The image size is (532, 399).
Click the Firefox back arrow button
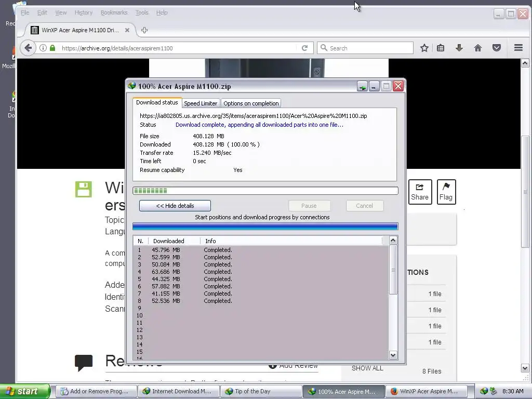pos(28,48)
